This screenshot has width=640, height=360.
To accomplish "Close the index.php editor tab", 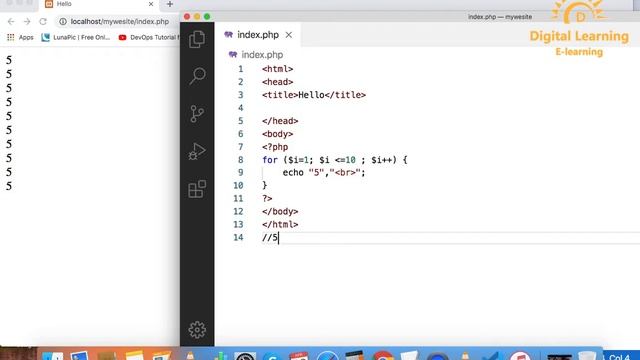I will 289,35.
